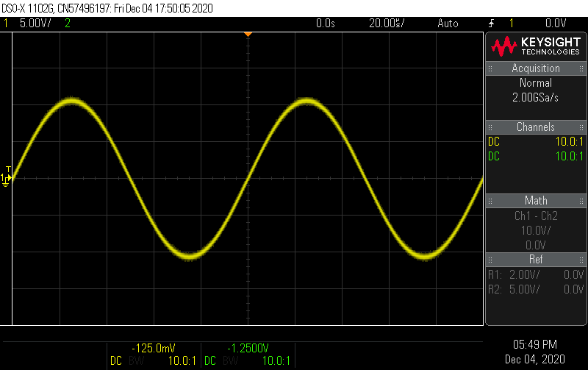Click the Acquisition panel right grip dots

(581, 68)
